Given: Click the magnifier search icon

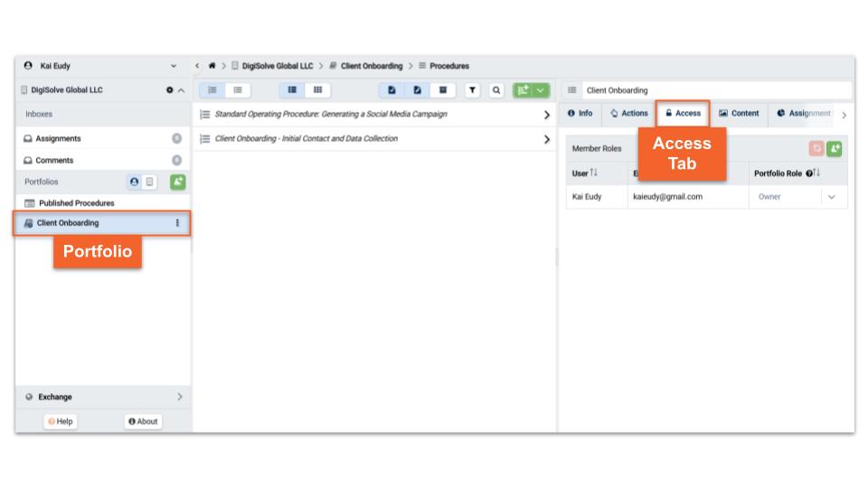Looking at the screenshot, I should 496,90.
